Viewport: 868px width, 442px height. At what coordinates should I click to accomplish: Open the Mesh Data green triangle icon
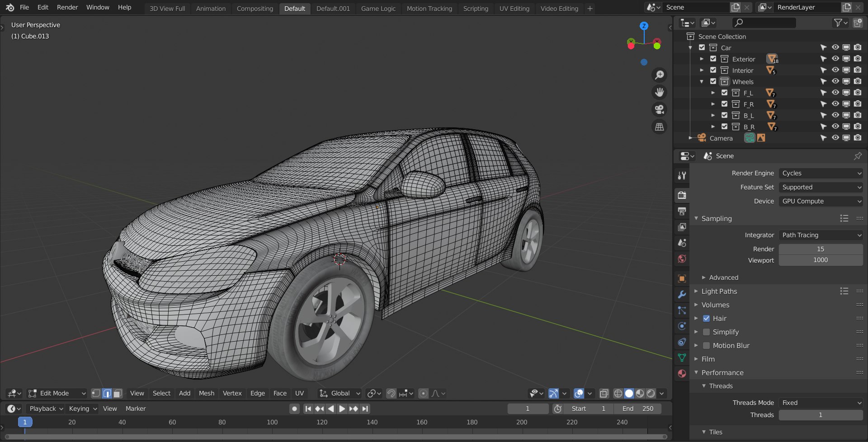pyautogui.click(x=682, y=357)
